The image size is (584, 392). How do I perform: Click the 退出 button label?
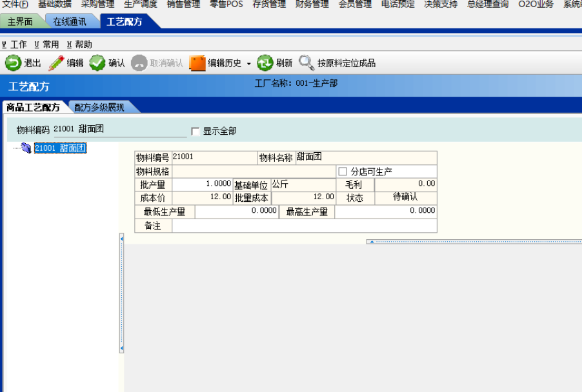point(32,63)
